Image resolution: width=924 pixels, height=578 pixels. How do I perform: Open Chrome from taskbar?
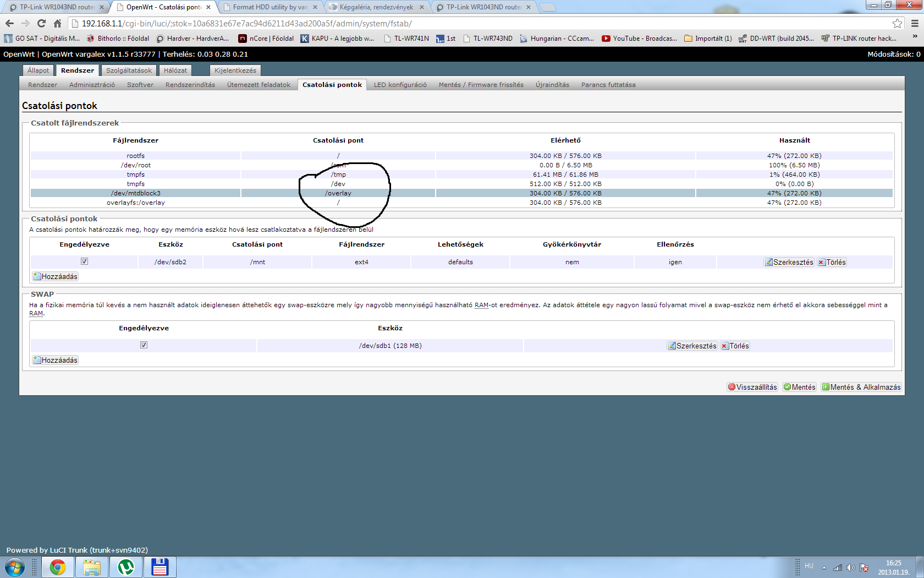click(58, 567)
